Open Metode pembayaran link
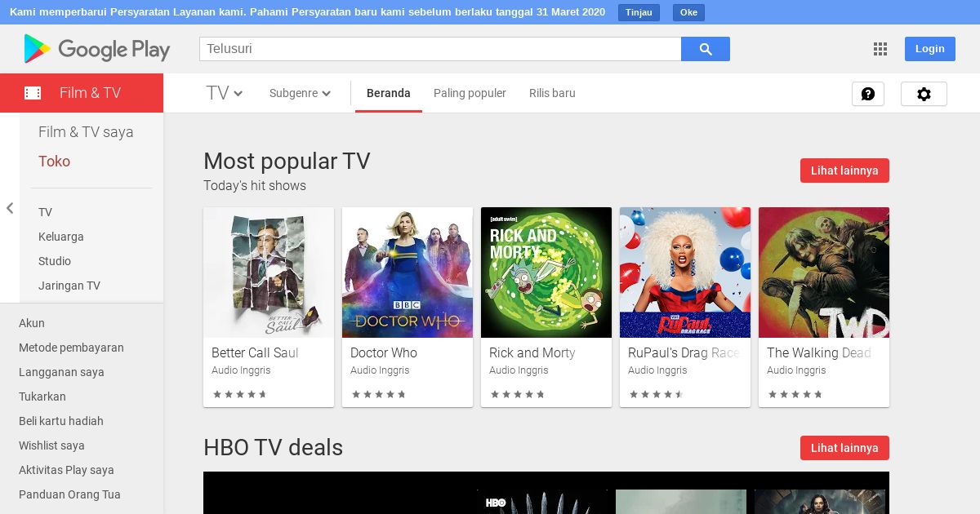980x514 pixels. (71, 348)
